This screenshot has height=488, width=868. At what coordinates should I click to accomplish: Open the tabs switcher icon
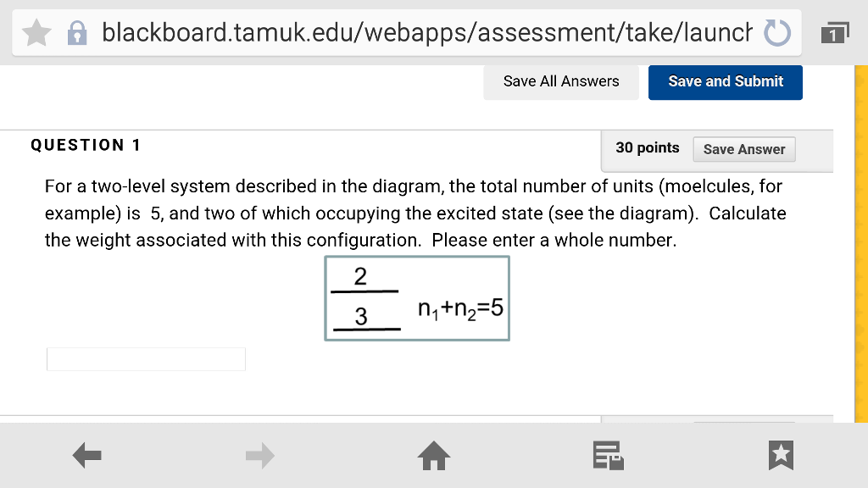pyautogui.click(x=835, y=33)
